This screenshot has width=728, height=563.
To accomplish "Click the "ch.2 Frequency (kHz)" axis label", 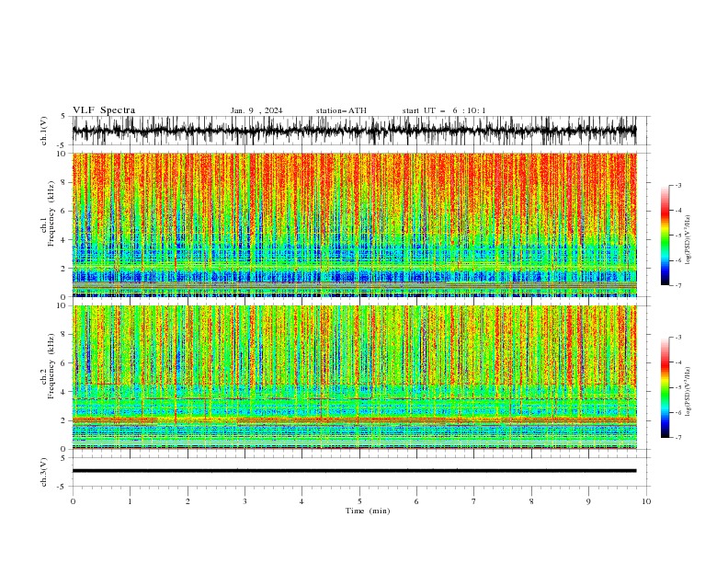I will pos(48,365).
